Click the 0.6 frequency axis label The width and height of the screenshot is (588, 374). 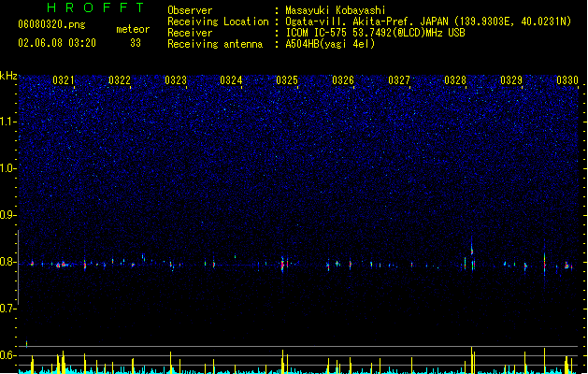(x=7, y=355)
